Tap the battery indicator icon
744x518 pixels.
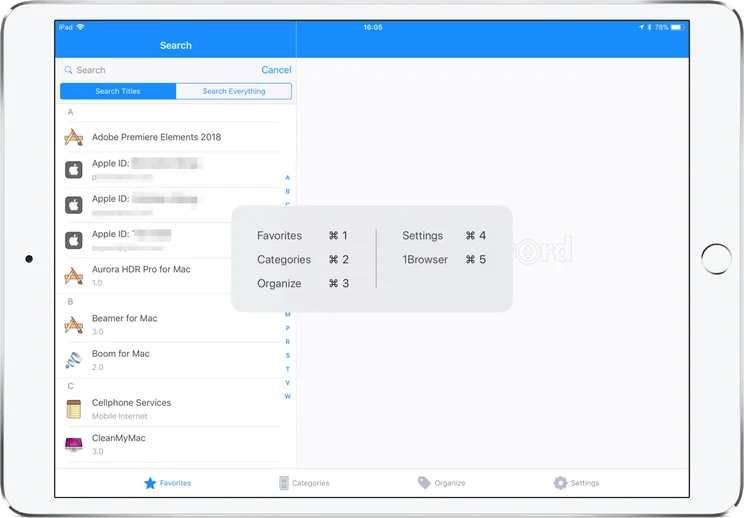click(x=678, y=27)
